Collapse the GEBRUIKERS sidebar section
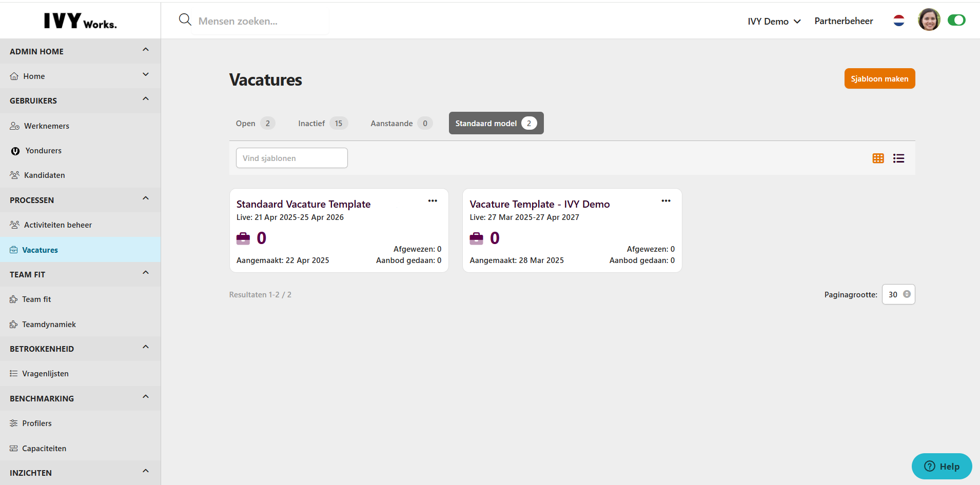 [146, 99]
